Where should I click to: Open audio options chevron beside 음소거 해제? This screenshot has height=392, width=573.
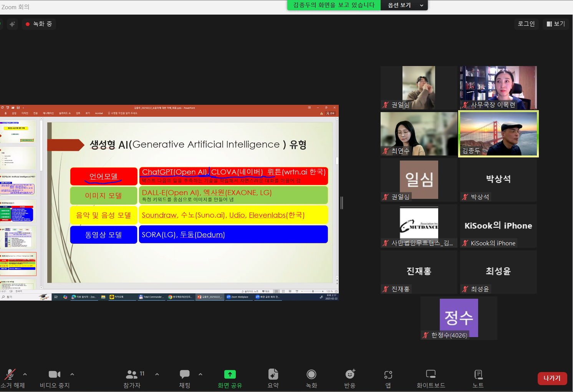[x=25, y=374]
